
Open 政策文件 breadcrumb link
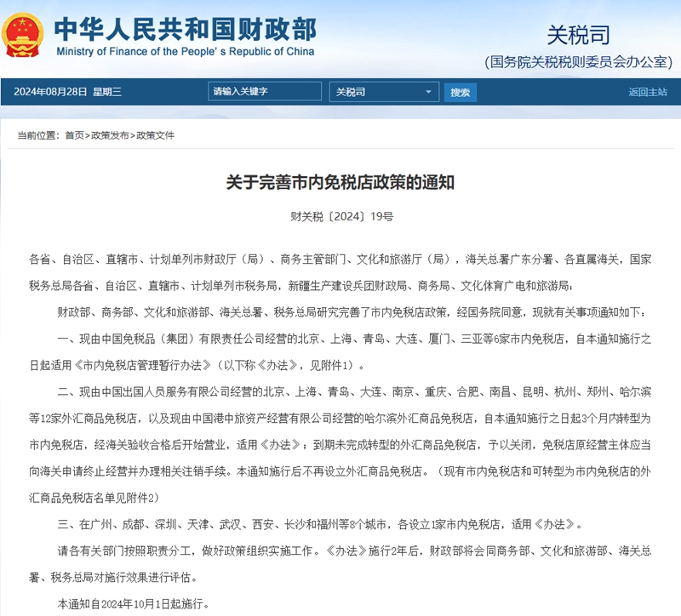[156, 135]
